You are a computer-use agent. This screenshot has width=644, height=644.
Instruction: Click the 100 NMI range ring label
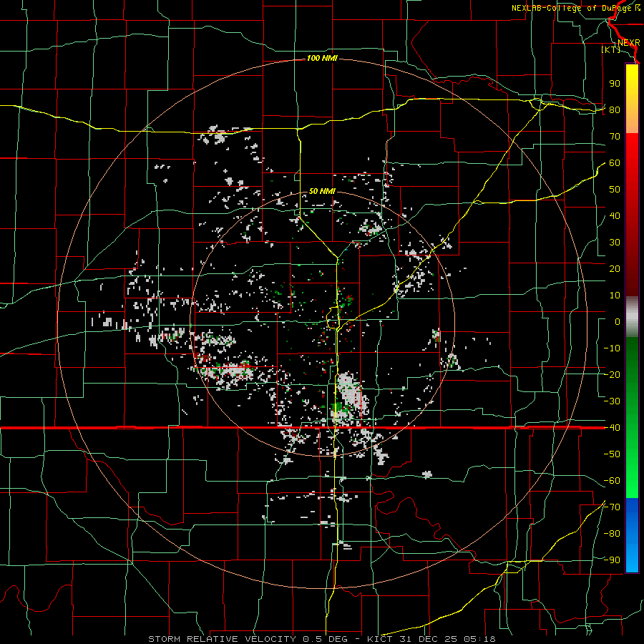pos(322,59)
